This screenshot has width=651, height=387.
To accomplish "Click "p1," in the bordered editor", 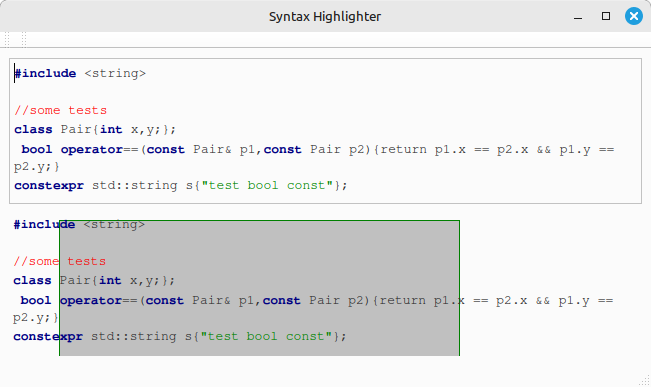I will [x=251, y=149].
